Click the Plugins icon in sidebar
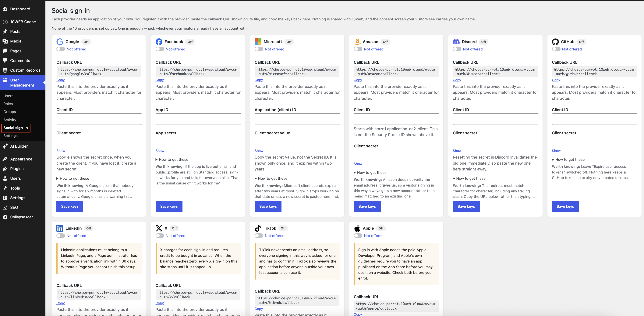The image size is (644, 316). point(5,169)
